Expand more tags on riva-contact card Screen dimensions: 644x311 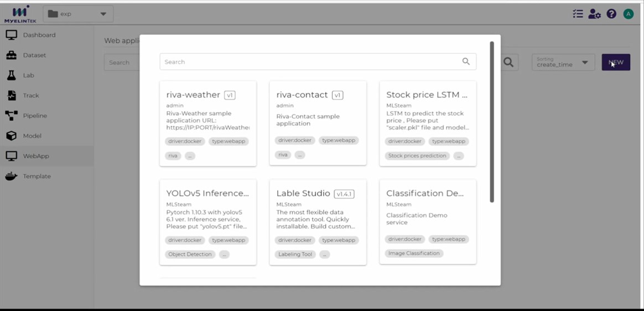point(300,155)
